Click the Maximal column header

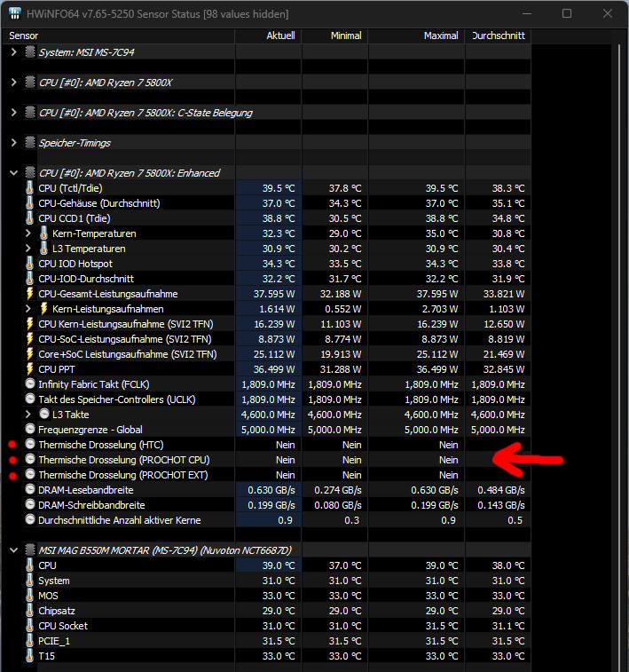(417, 36)
